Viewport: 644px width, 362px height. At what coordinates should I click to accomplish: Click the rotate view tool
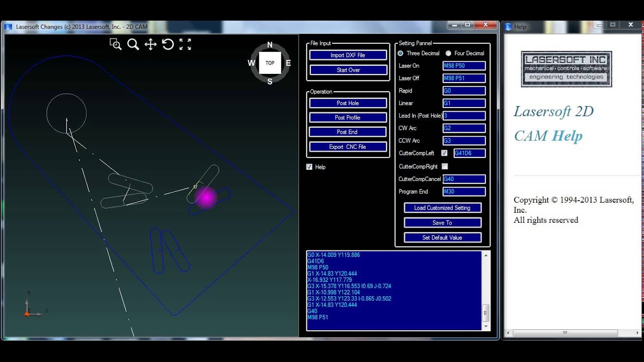point(168,44)
